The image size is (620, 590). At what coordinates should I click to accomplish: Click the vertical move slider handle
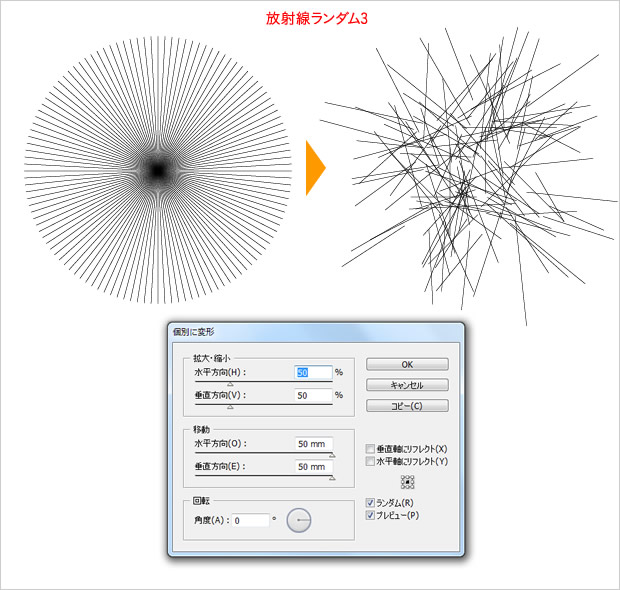pyautogui.click(x=332, y=478)
